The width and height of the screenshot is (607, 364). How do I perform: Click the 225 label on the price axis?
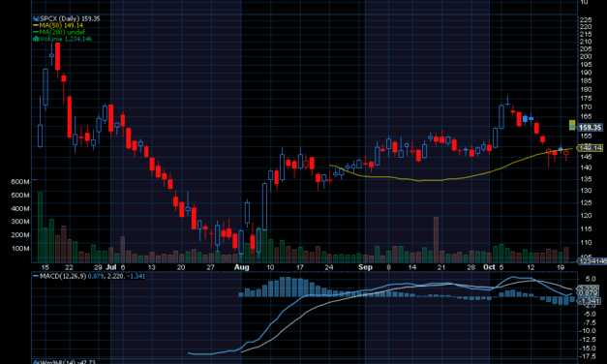[586, 19]
